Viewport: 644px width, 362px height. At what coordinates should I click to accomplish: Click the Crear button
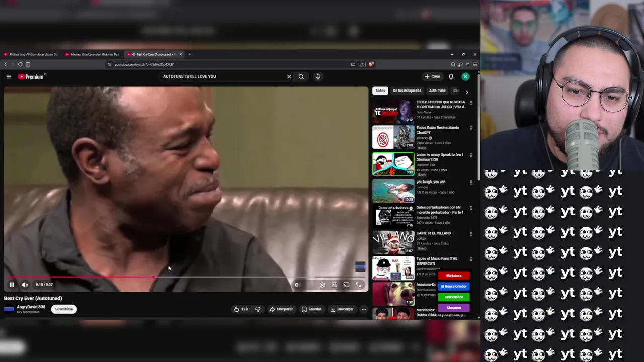point(432,76)
